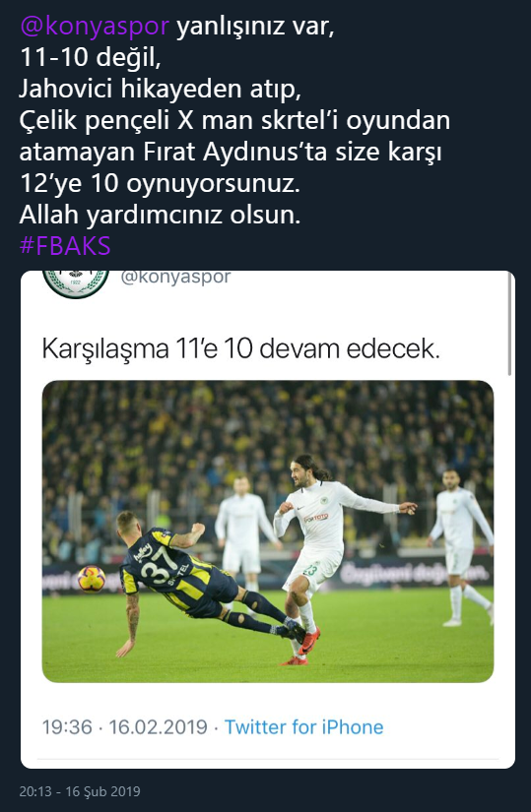Click the 'Jahovici hikayeden atıp,' tweet line
531x812 pixels.
point(161,89)
